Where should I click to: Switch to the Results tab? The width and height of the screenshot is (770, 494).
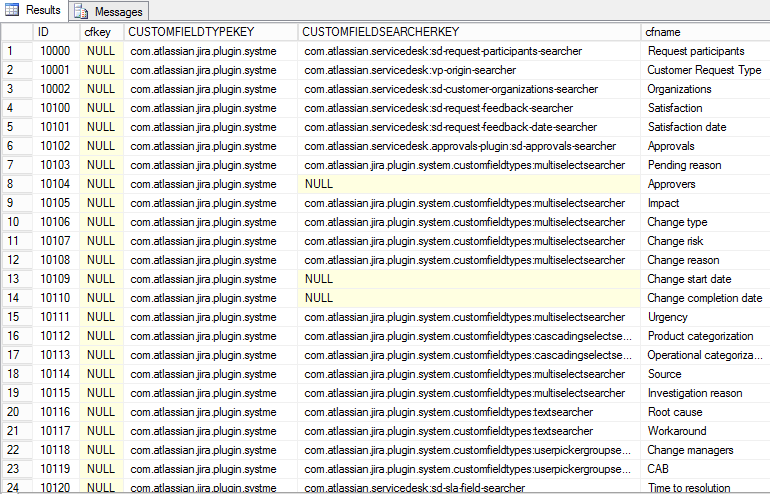(x=34, y=10)
